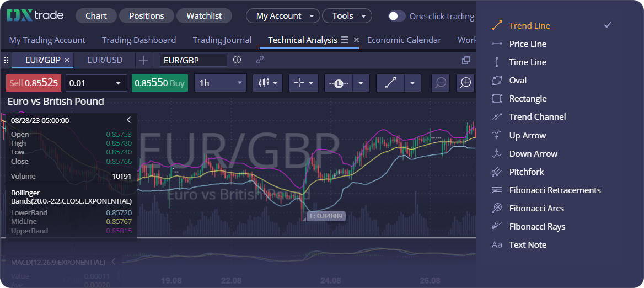The width and height of the screenshot is (644, 288).
Task: Expand the My Account dropdown
Action: tap(282, 16)
